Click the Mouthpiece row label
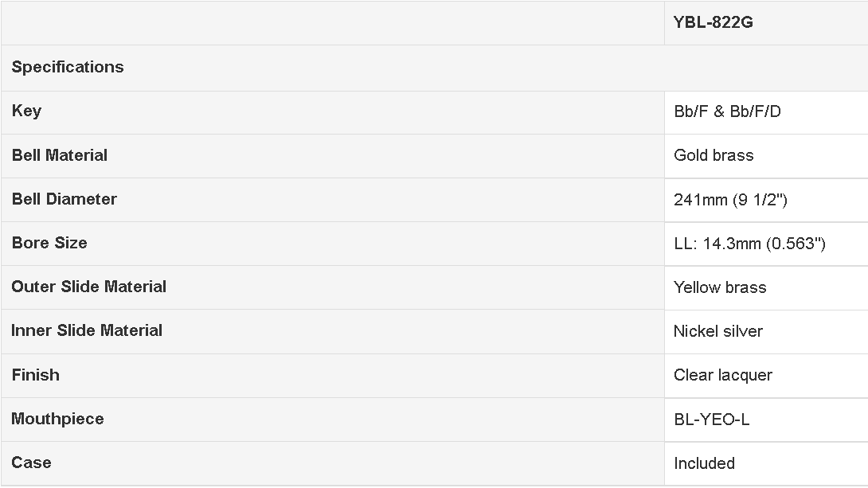 tap(57, 418)
